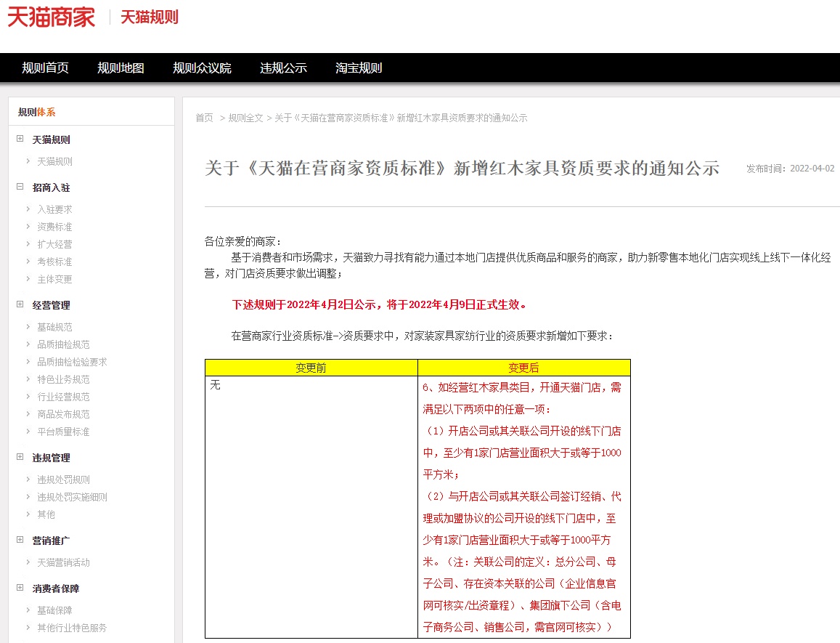Click the 各位亲爱的商家 greeting line
The height and width of the screenshot is (643, 840).
pyautogui.click(x=242, y=241)
